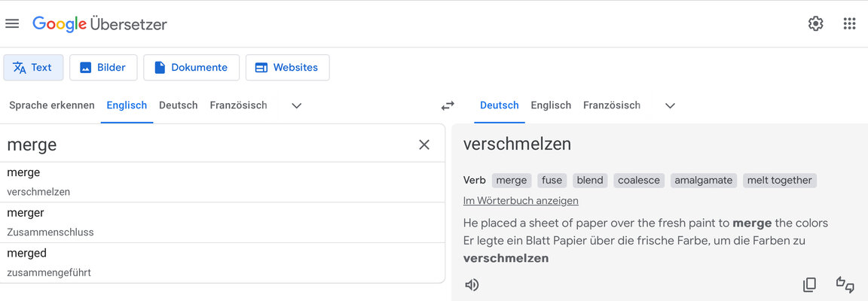Expand more source languages chevron
The width and height of the screenshot is (868, 301).
point(297,105)
